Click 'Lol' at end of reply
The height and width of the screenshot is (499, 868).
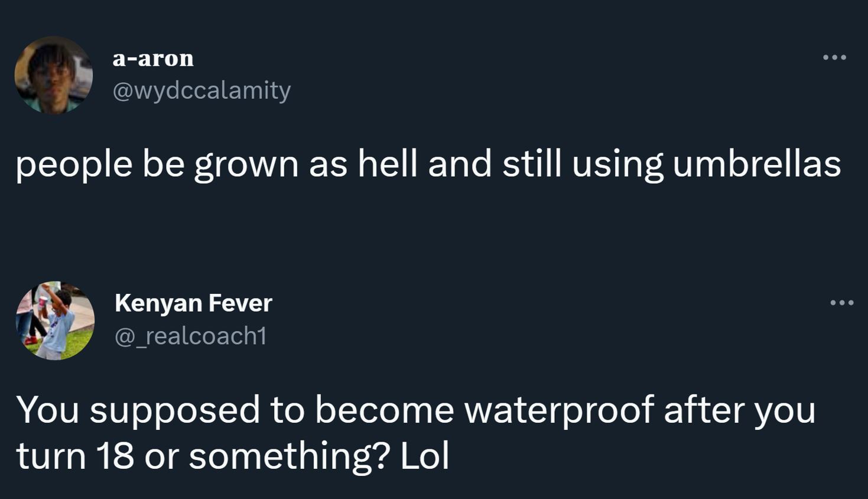425,456
